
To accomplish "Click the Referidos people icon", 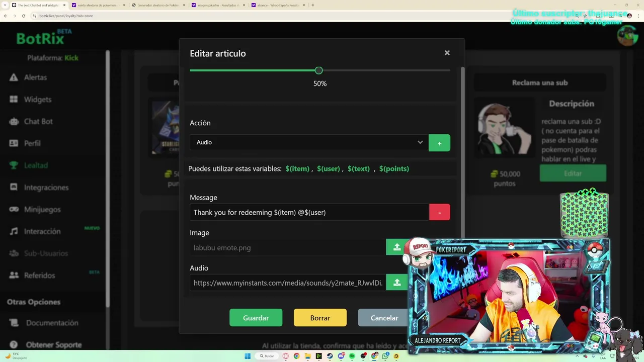I will click(x=14, y=275).
